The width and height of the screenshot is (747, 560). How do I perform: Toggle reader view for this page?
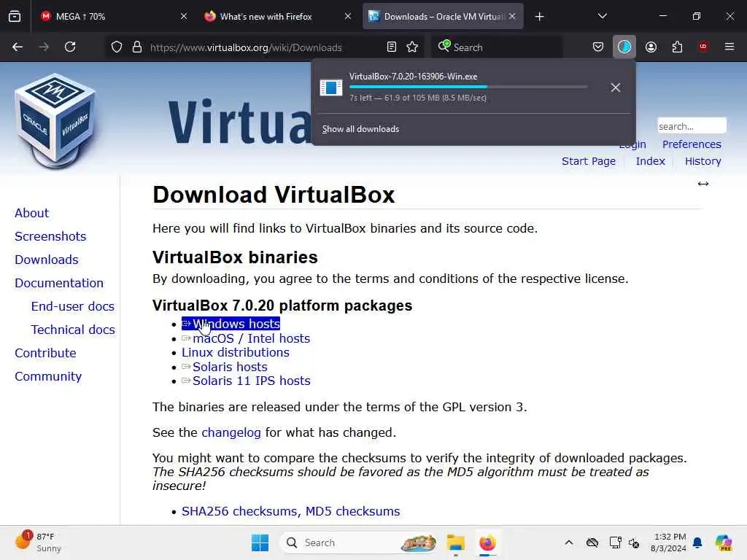pyautogui.click(x=392, y=47)
